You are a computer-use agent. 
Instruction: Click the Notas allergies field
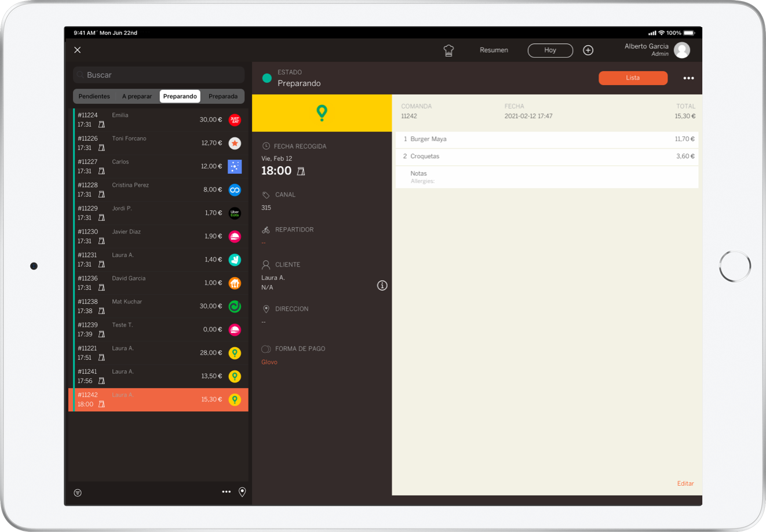click(x=546, y=177)
